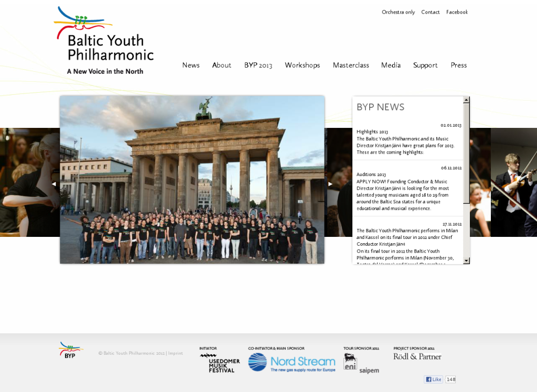
Task: Open the About menu
Action: click(x=222, y=65)
